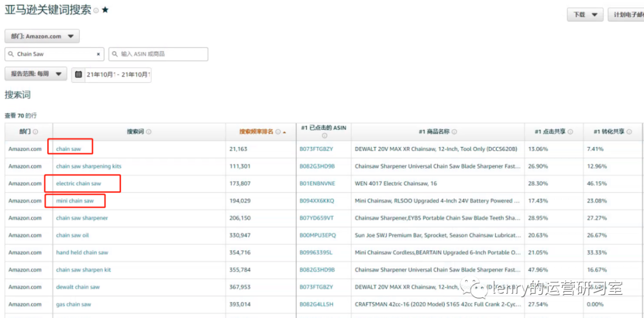Select the rank value 111,301
This screenshot has width=644, height=318.
point(240,166)
